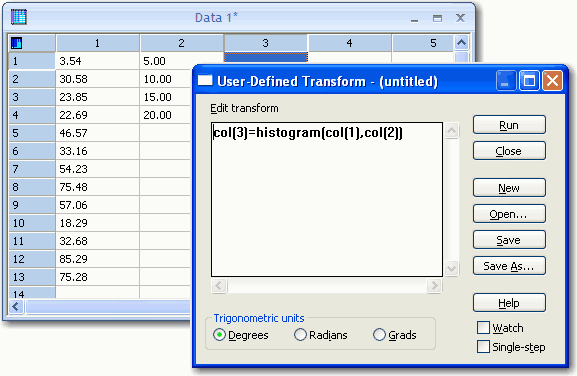Maximize the User-Defined Transform dialog

(x=529, y=80)
